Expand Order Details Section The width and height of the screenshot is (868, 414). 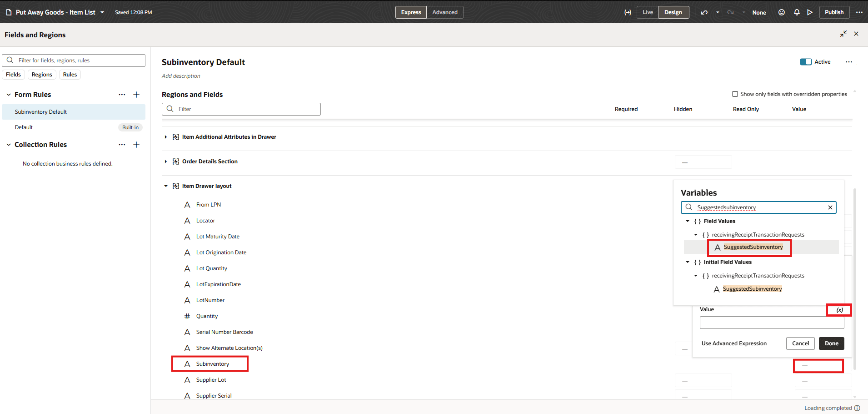point(166,162)
